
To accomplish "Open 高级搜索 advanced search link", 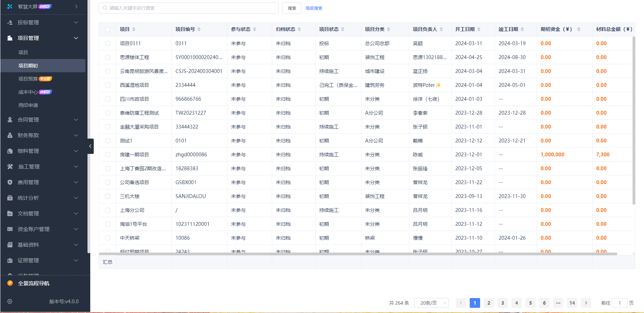I will click(313, 8).
